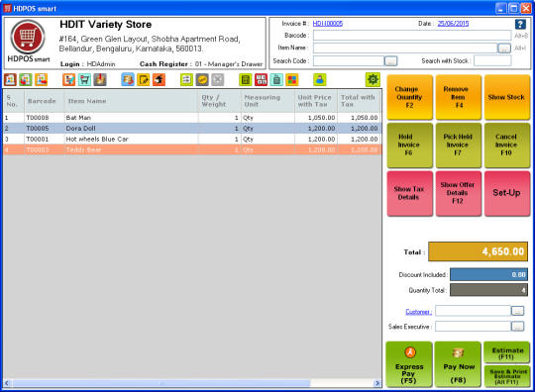The image size is (535, 392).
Task: Select the Bat Man item row
Action: pyautogui.click(x=192, y=118)
